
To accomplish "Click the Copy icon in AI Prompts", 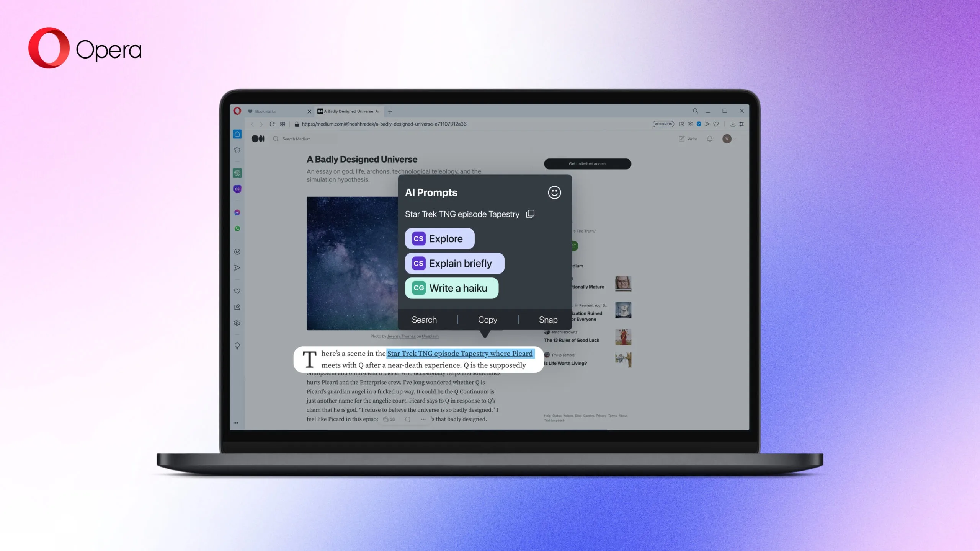I will pos(530,214).
